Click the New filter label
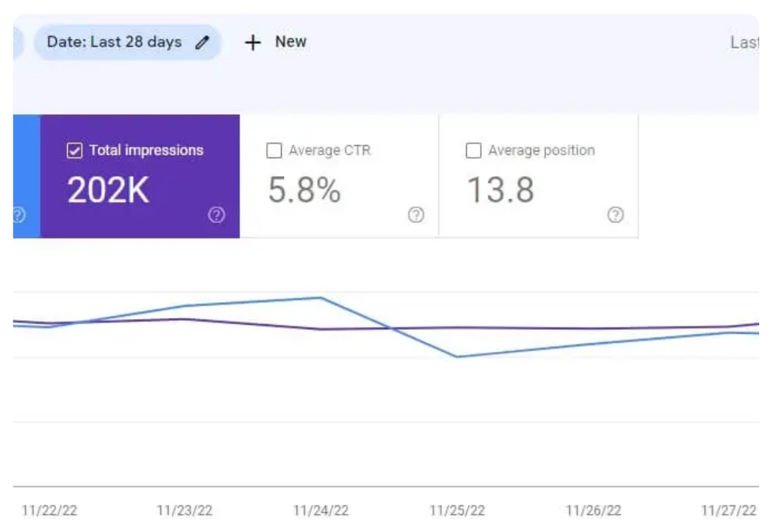The image size is (772, 532). [291, 42]
